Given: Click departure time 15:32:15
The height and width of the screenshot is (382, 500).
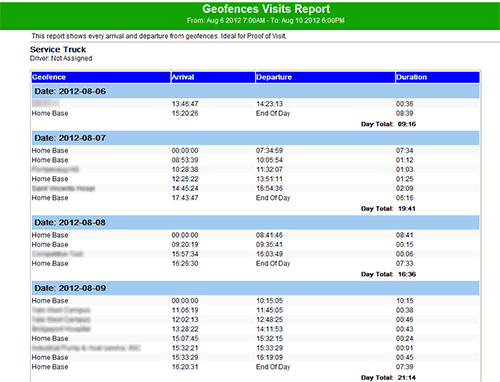Looking at the screenshot, I should (x=269, y=338).
